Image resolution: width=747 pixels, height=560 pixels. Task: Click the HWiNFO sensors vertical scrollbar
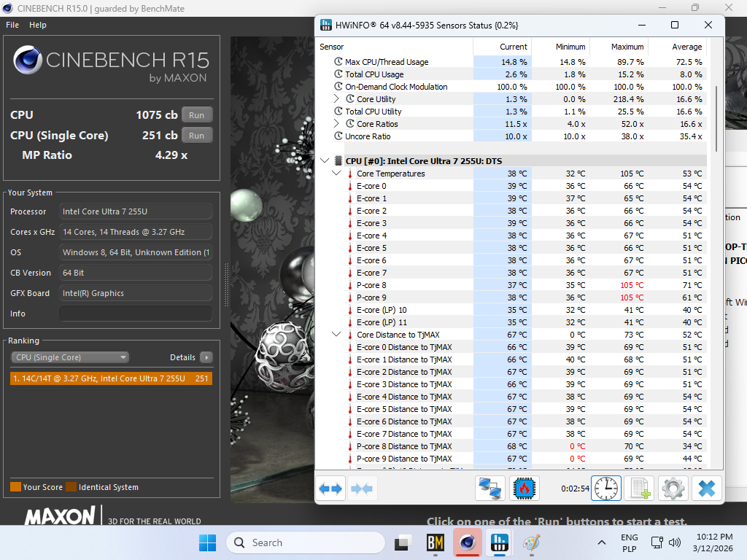[716, 119]
